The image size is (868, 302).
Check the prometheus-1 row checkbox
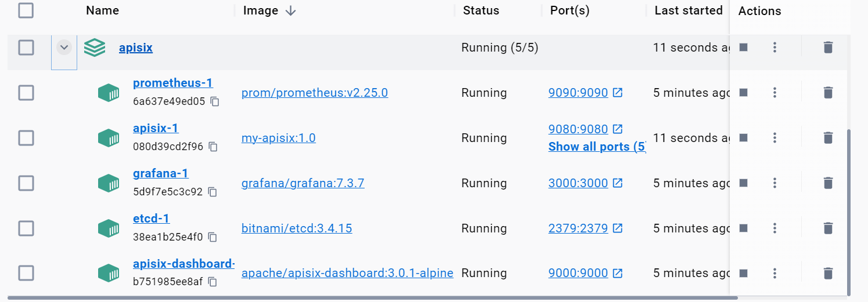(26, 93)
